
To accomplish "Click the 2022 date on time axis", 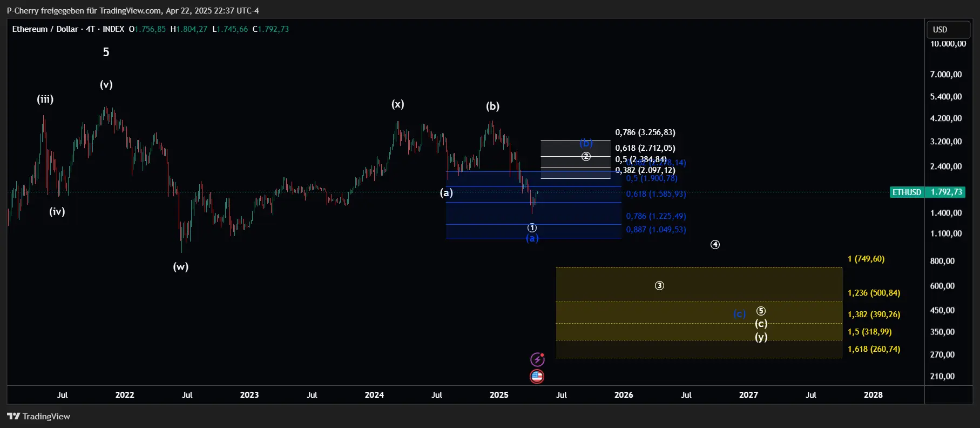I will tap(125, 394).
